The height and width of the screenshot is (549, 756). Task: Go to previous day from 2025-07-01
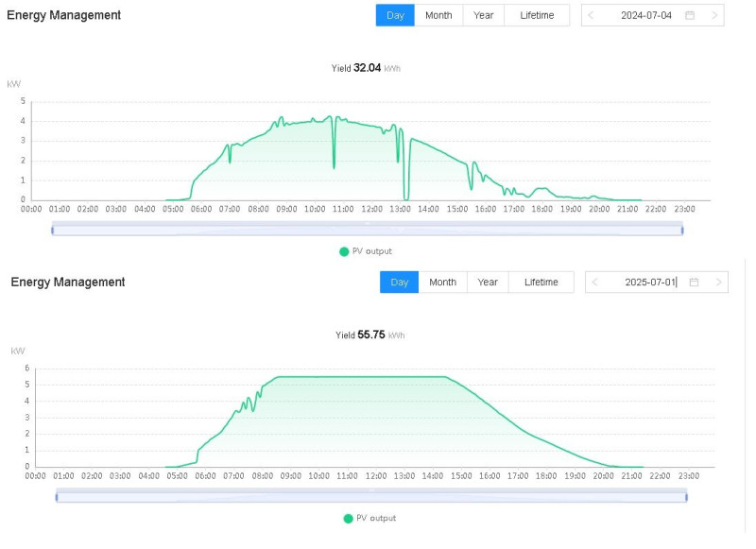[x=594, y=282]
